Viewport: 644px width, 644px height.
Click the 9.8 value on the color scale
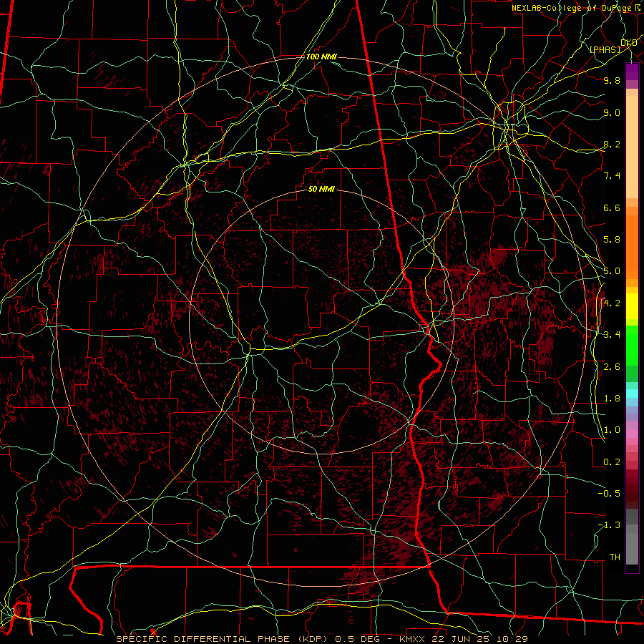click(x=612, y=80)
